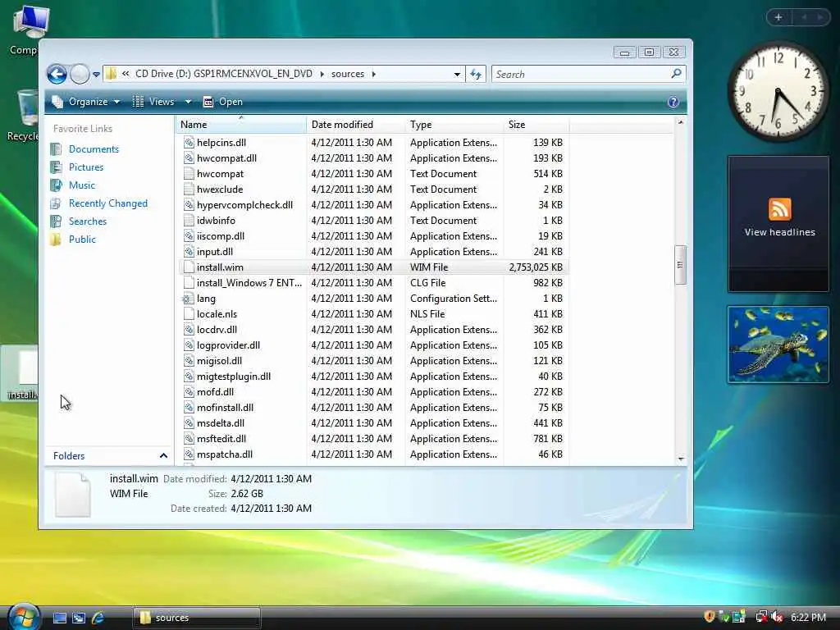Select the mofd.dll file icon

(189, 391)
